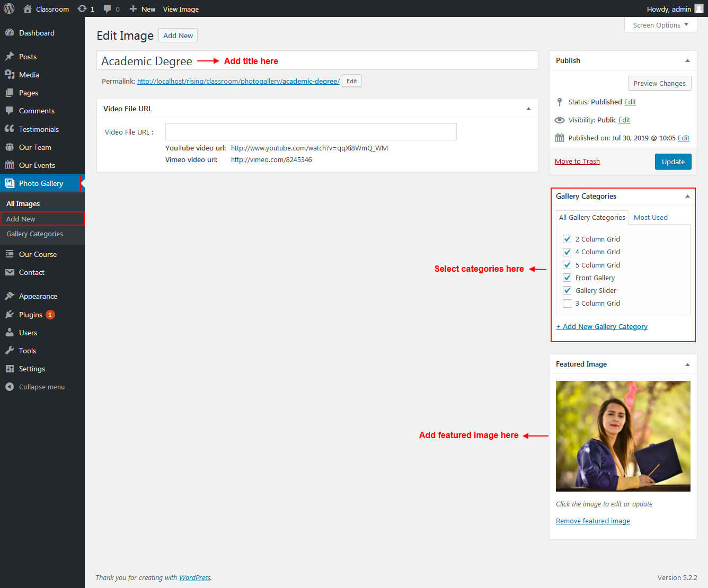Image resolution: width=708 pixels, height=588 pixels.
Task: Click into the Video File URL field
Action: [x=311, y=132]
